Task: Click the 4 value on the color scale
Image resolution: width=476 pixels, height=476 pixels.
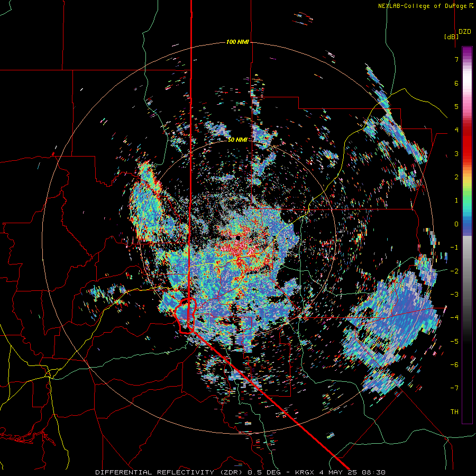Action: coord(456,130)
